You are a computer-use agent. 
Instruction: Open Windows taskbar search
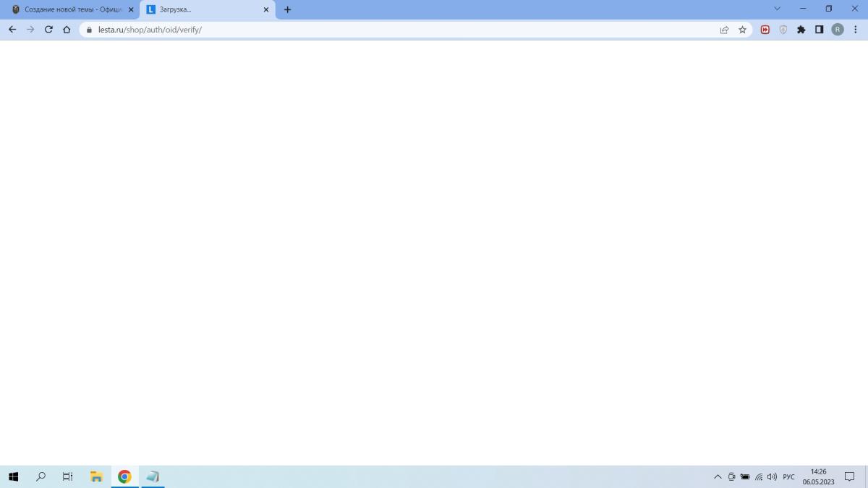pyautogui.click(x=41, y=476)
